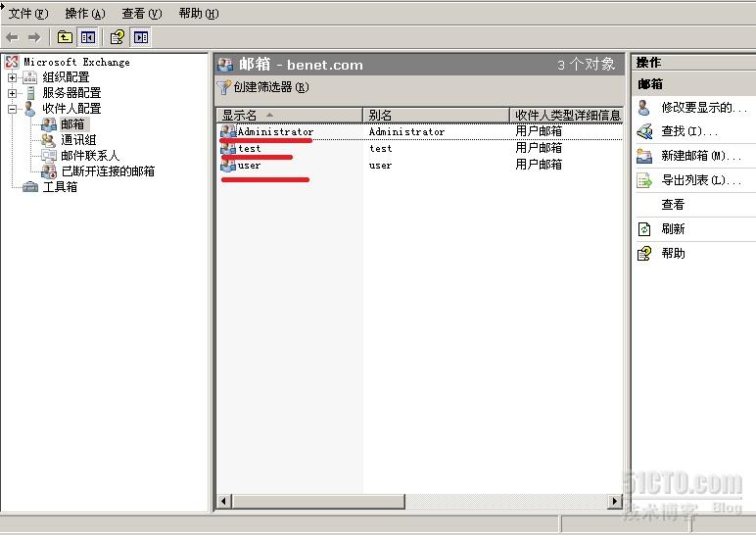Screen dimensions: 756x535
Task: Click 刷新 action text
Action: coord(673,229)
